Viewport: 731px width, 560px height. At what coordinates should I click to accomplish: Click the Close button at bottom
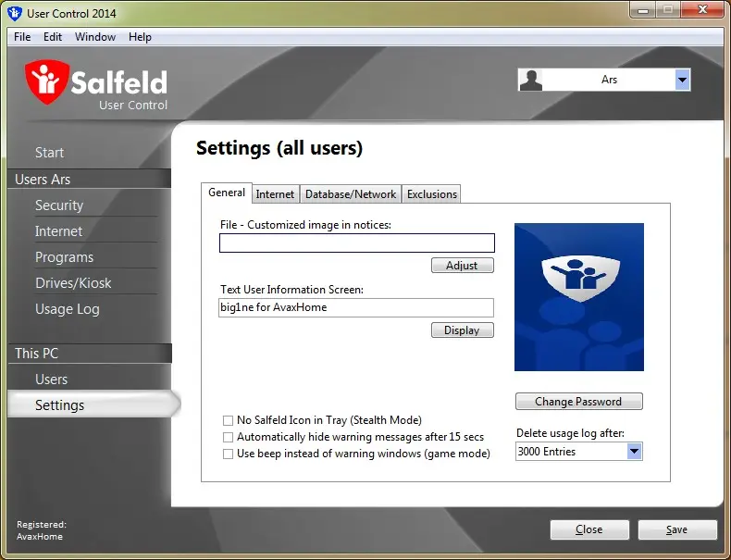[589, 529]
